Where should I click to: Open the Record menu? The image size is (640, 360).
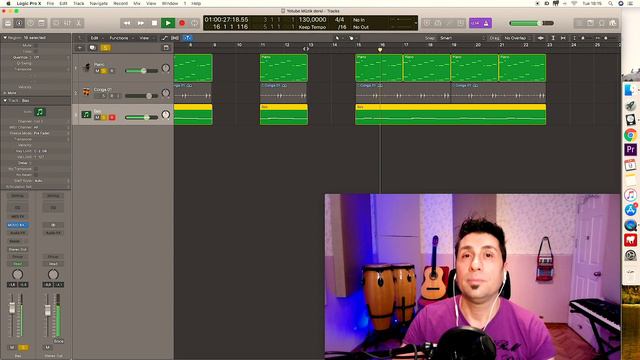coord(120,3)
